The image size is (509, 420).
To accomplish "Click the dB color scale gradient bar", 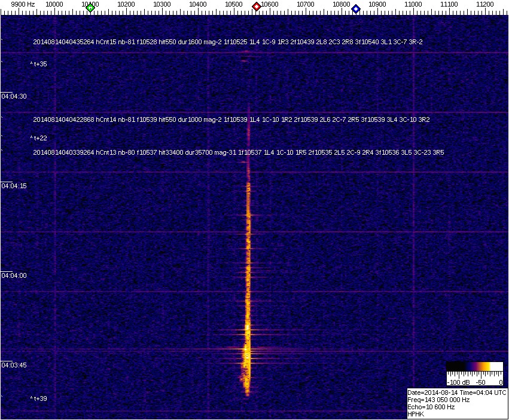I will (475, 367).
